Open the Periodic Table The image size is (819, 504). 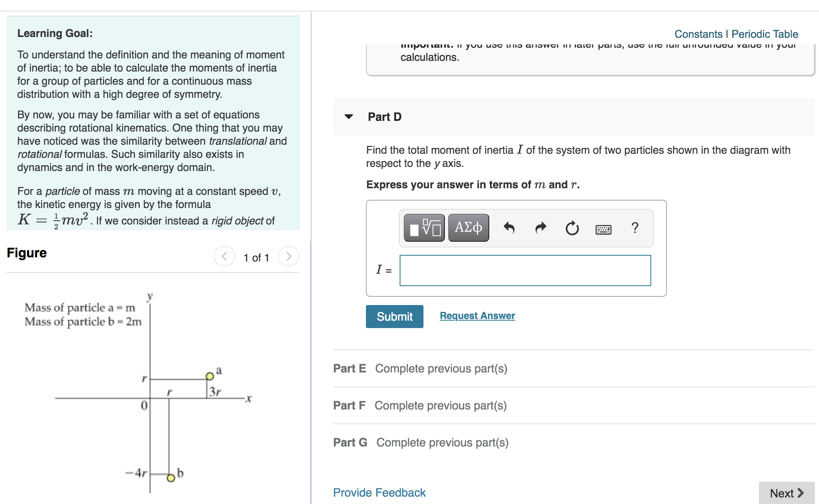point(764,34)
